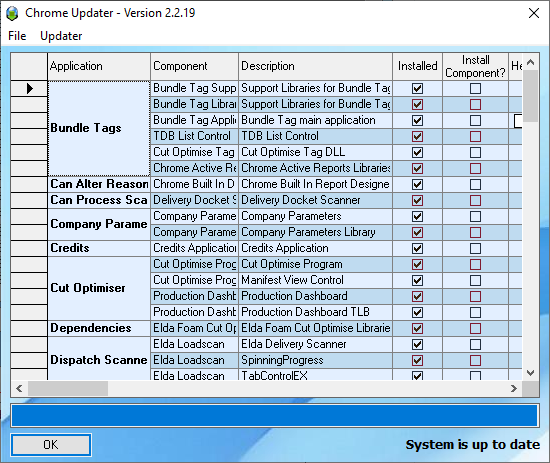Open the File menu
The height and width of the screenshot is (463, 550).
coord(17,36)
